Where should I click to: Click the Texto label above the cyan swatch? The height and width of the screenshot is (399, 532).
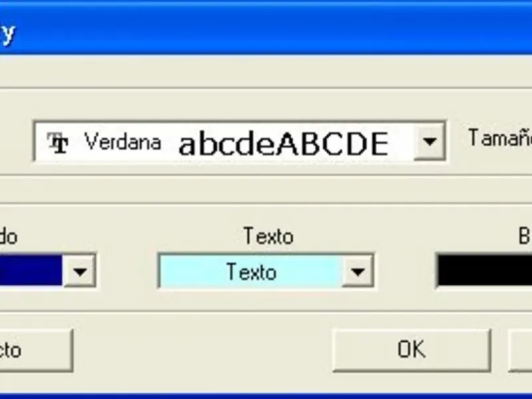click(x=269, y=236)
